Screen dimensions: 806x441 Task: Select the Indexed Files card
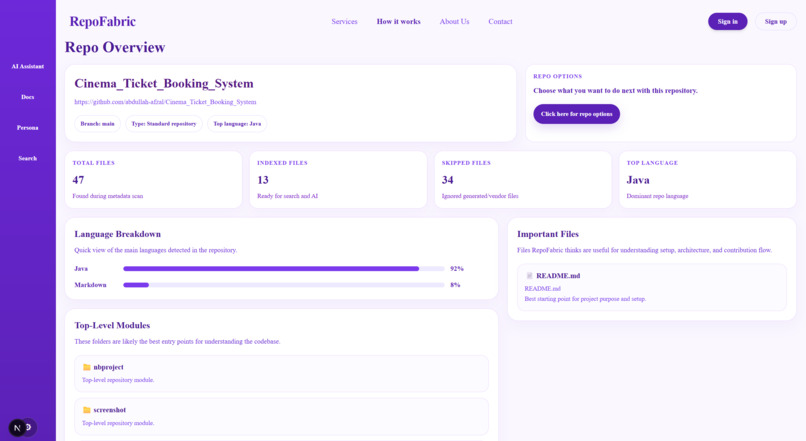click(338, 179)
